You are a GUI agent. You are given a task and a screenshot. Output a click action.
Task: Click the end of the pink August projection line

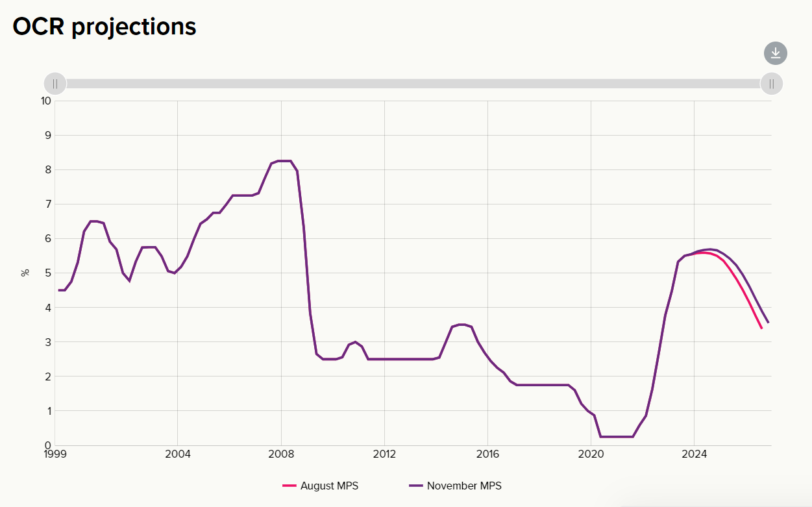[x=761, y=328]
